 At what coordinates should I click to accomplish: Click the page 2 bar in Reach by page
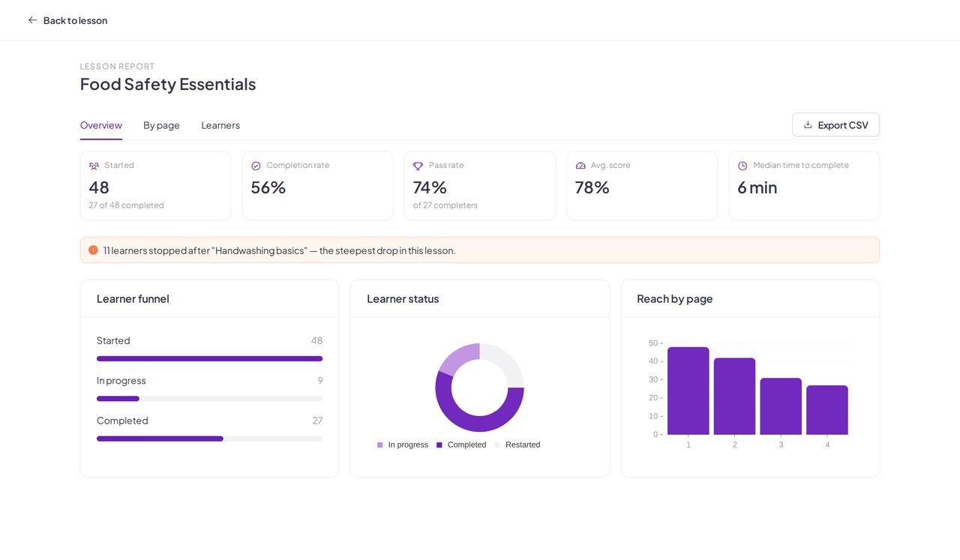click(x=734, y=397)
